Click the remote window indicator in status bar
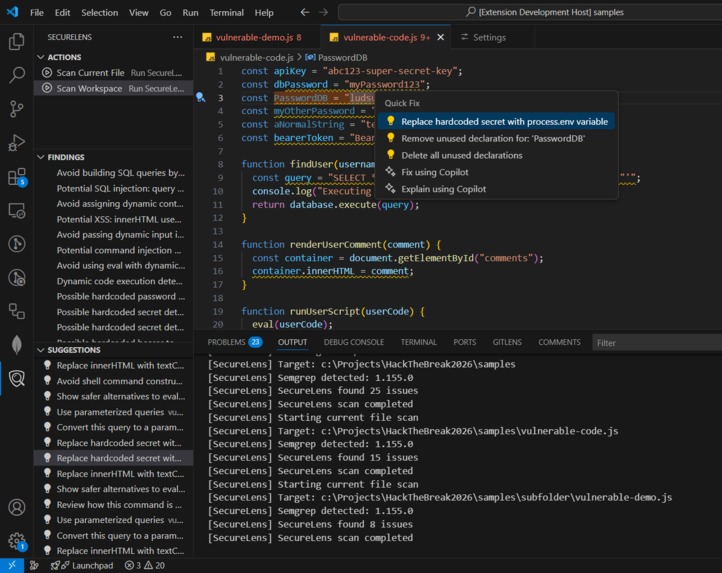The width and height of the screenshot is (722, 573). coord(12,565)
